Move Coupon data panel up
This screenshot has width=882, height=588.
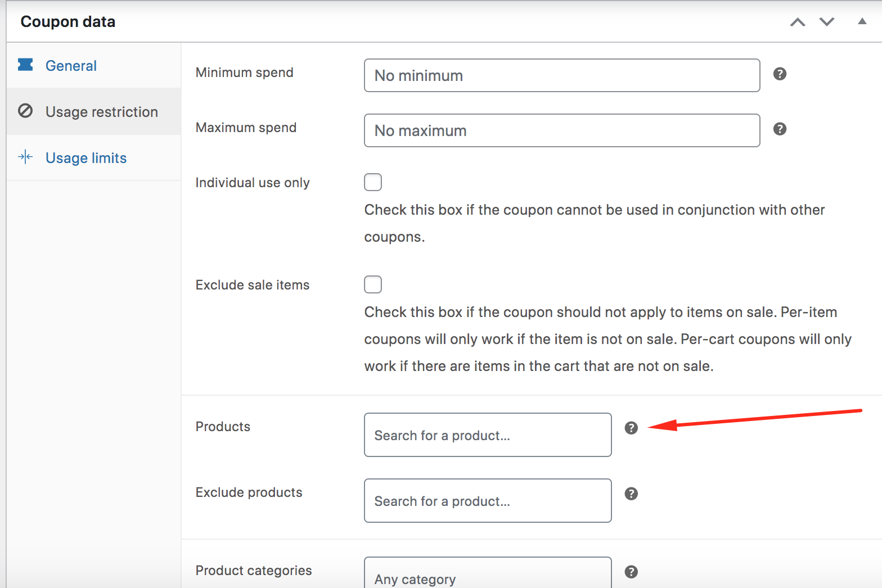[x=798, y=22]
